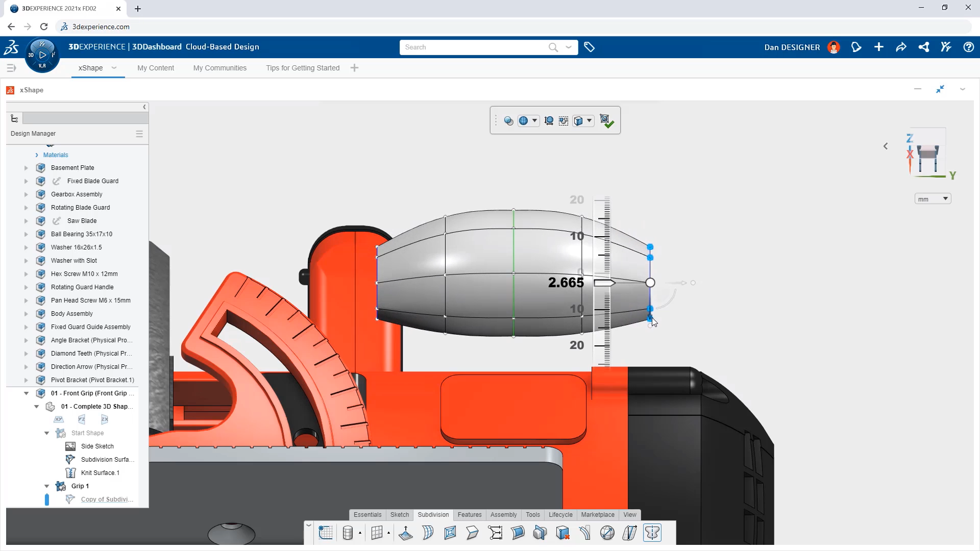Click the 2.665 dimension value on model
This screenshot has width=980, height=551.
(566, 283)
